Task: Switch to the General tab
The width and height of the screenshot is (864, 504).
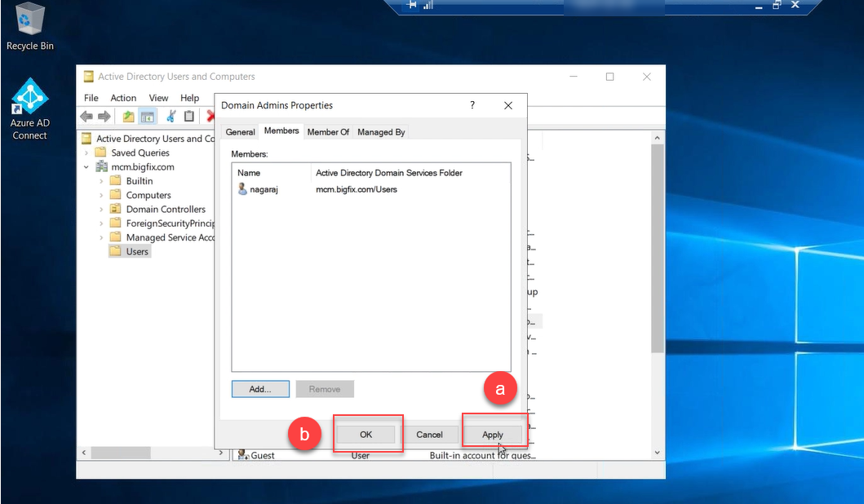Action: [x=241, y=132]
